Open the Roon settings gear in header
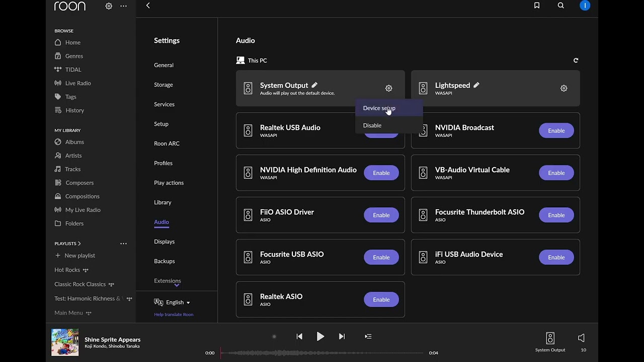 (x=109, y=6)
